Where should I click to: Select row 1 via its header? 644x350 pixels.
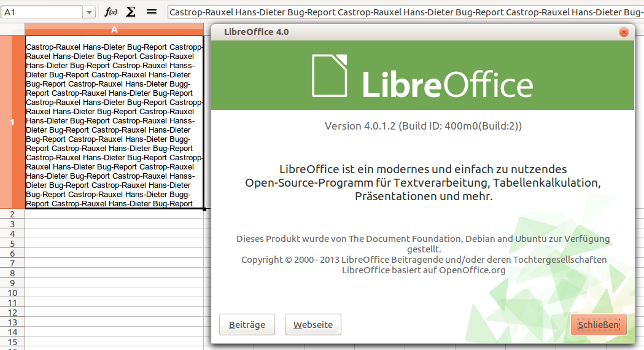pos(12,122)
